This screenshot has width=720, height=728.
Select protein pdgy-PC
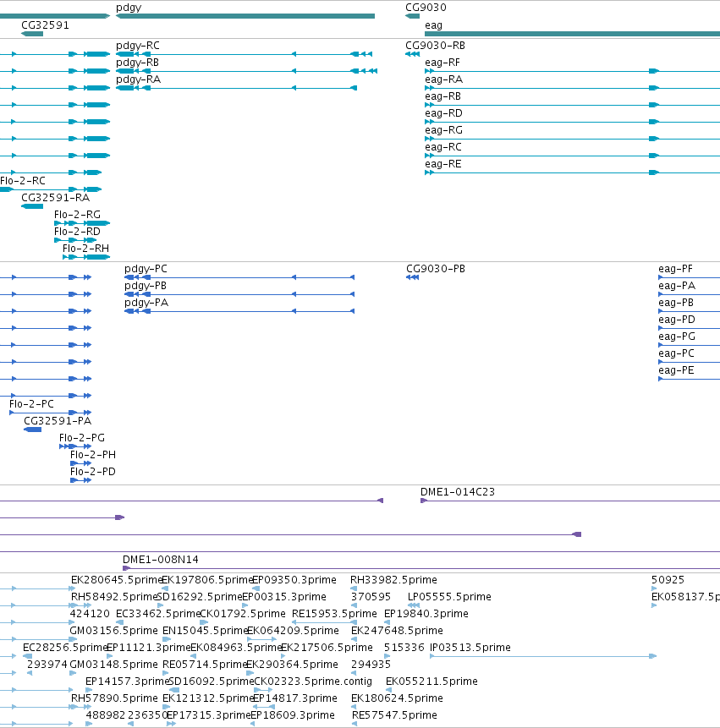click(x=239, y=277)
